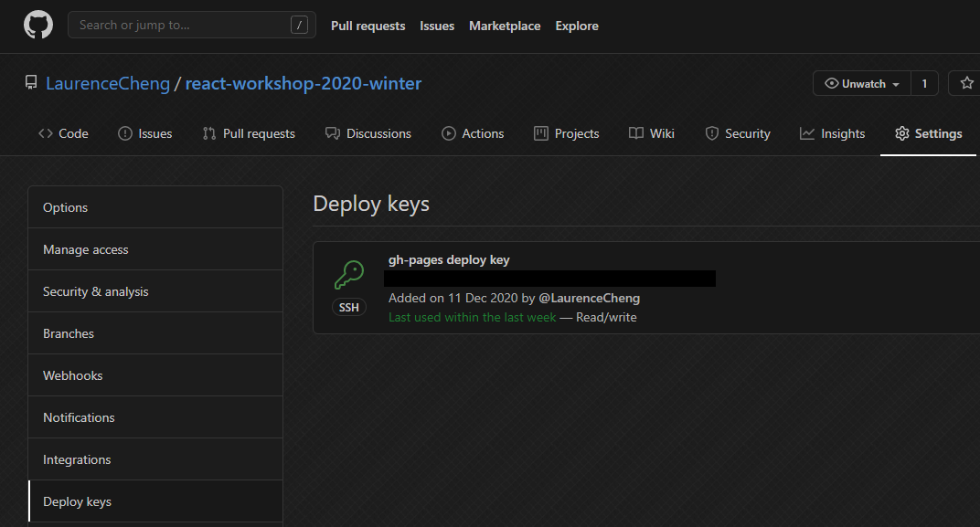Open Branches settings
The width and height of the screenshot is (980, 527).
point(155,333)
